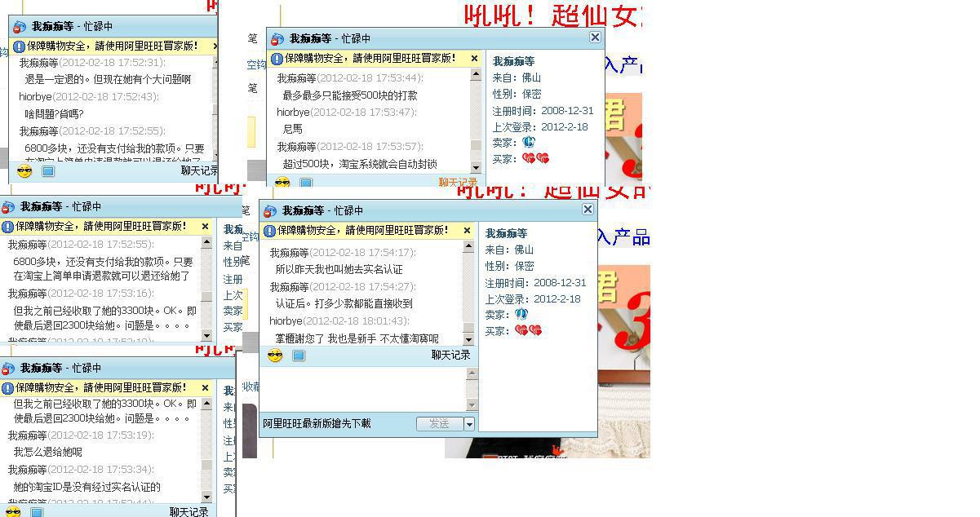Click '注册时间: 2008-12-31' in 17:53:44 window profile

543,110
